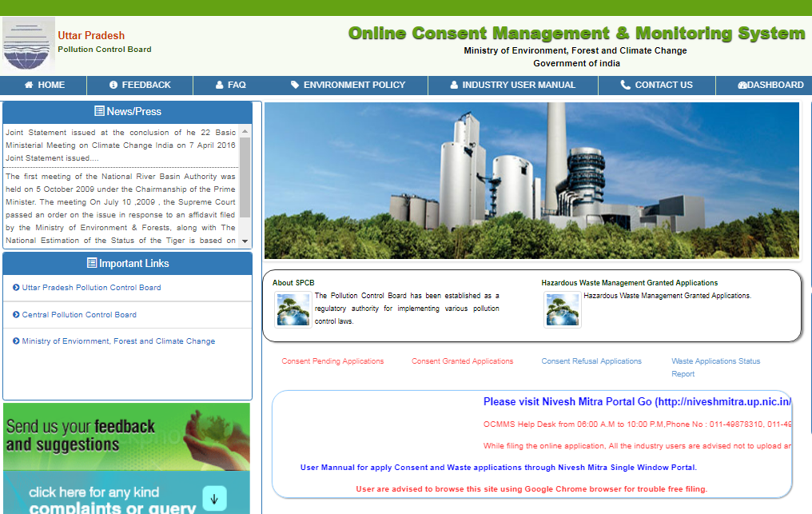Click the About SPCB globe-tree thumbnail

pyautogui.click(x=293, y=309)
